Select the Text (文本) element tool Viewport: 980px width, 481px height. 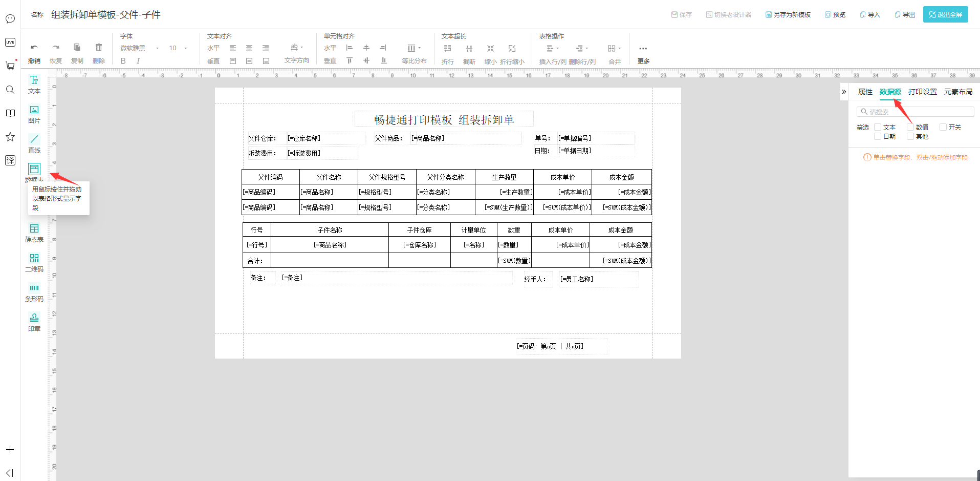tap(34, 85)
